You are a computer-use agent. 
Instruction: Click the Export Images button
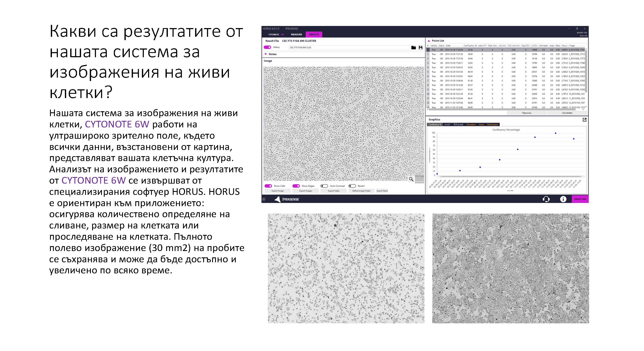pos(306,191)
